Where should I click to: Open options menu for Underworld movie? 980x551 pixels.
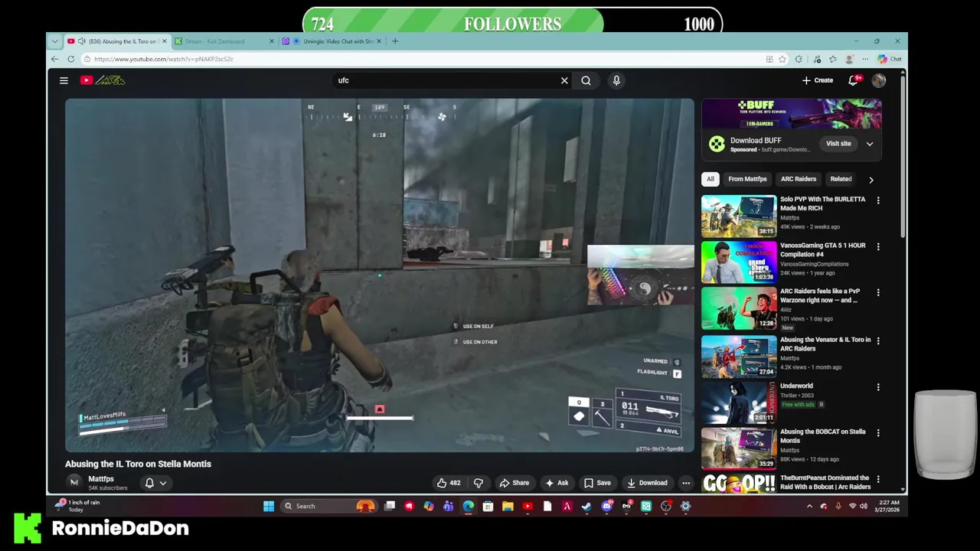(x=878, y=387)
